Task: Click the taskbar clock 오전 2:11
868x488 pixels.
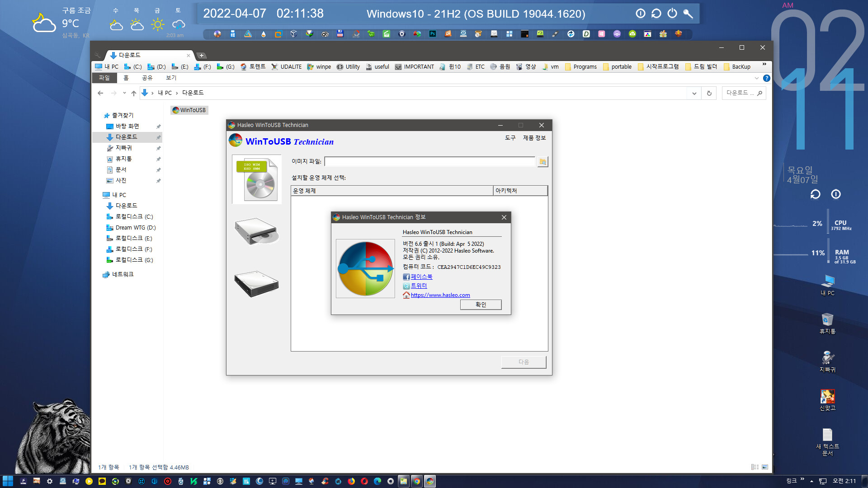Action: 844,481
